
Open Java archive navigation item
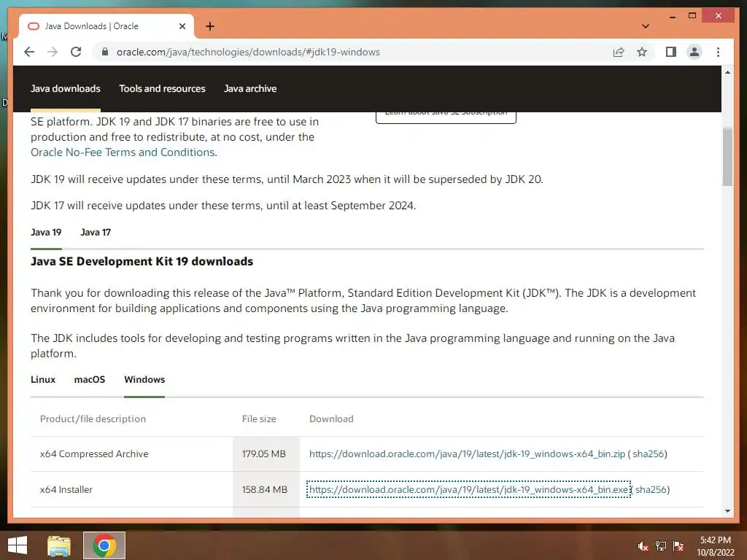tap(250, 88)
